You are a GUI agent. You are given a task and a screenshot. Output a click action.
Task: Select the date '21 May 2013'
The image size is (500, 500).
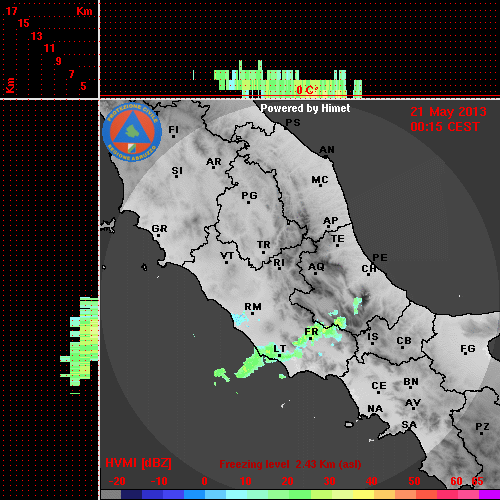448,112
